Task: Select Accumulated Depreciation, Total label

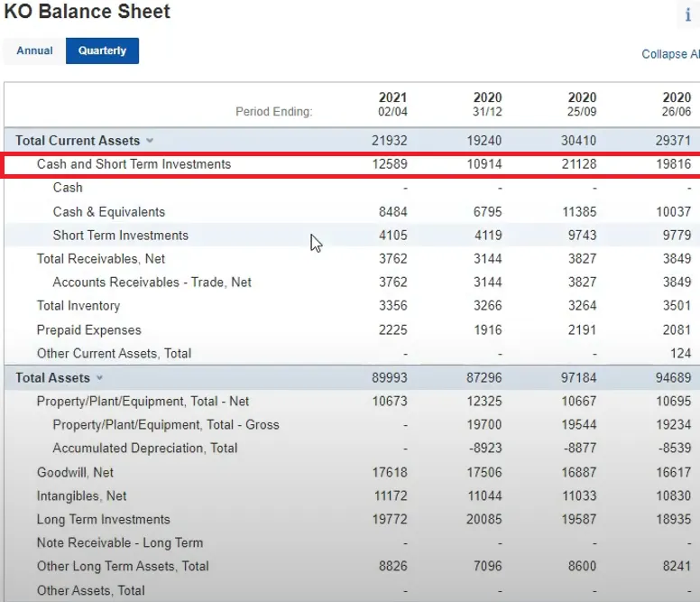Action: pos(145,449)
